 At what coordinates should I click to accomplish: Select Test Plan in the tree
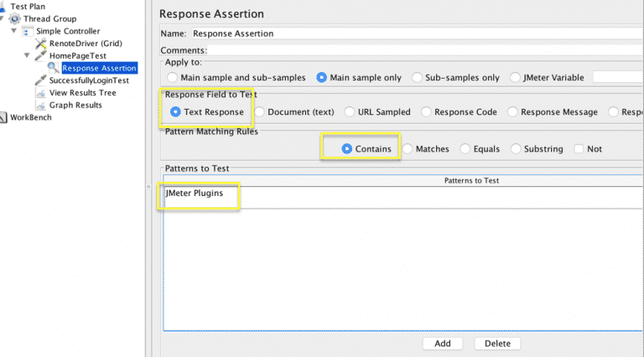(28, 7)
